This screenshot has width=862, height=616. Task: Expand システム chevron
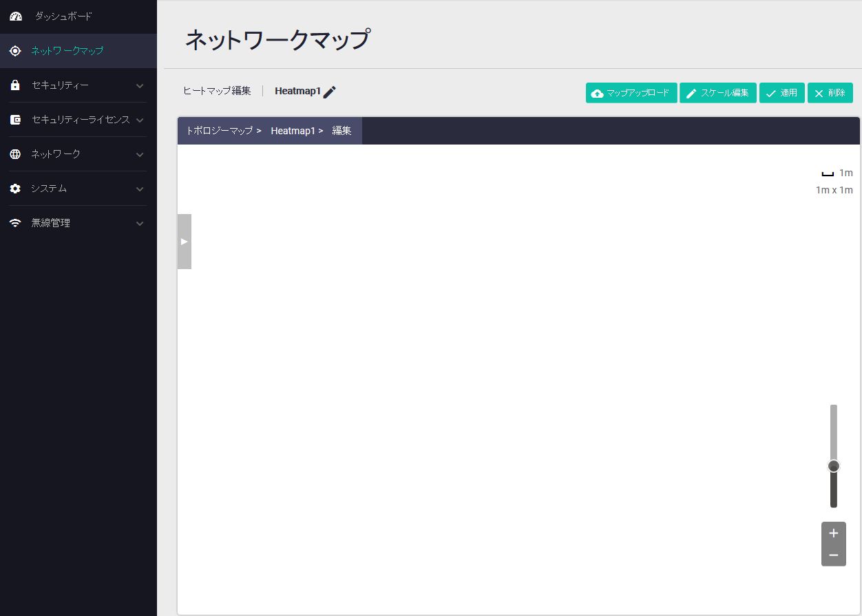(140, 189)
